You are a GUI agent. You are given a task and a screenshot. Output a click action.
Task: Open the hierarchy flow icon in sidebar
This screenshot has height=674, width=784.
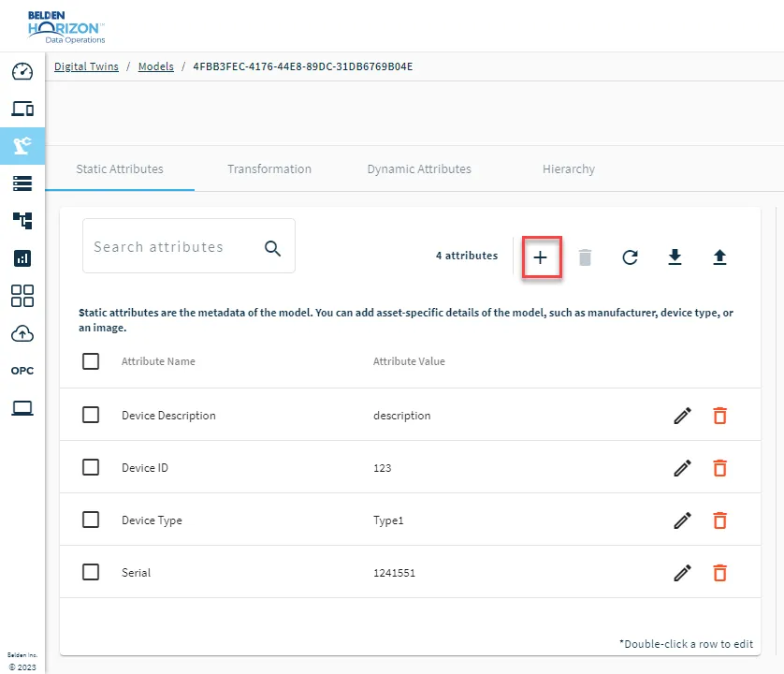coord(22,220)
